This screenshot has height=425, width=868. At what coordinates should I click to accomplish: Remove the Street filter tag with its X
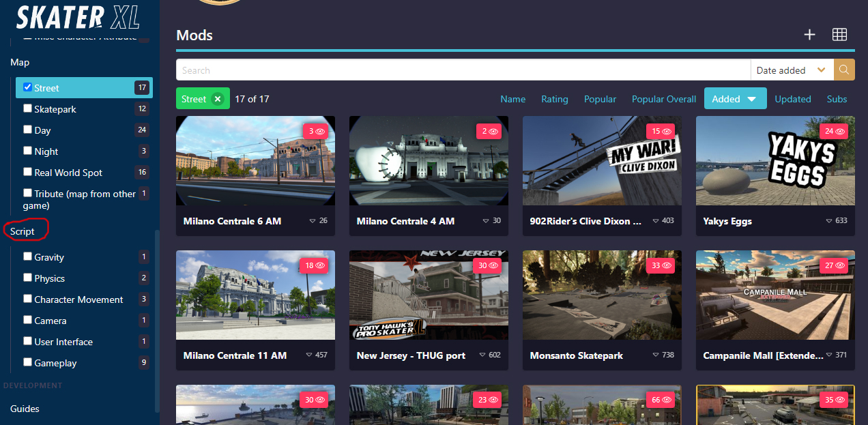tap(218, 99)
